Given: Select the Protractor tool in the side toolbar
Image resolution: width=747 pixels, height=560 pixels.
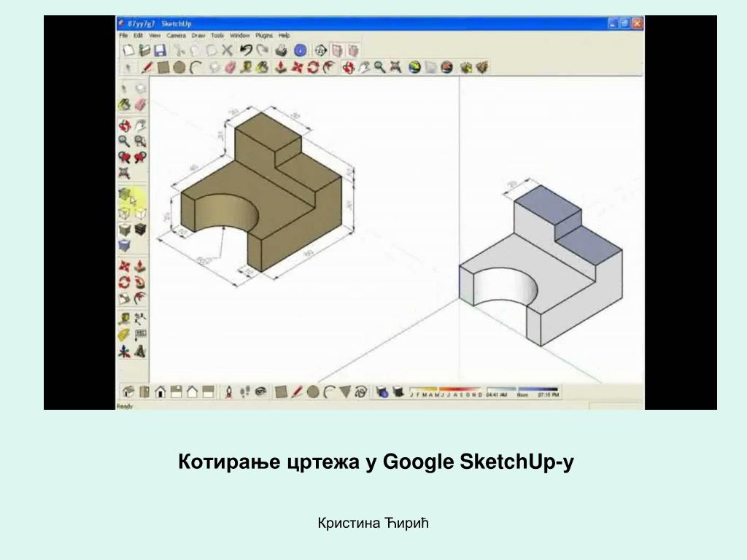Looking at the screenshot, I should pos(124,335).
